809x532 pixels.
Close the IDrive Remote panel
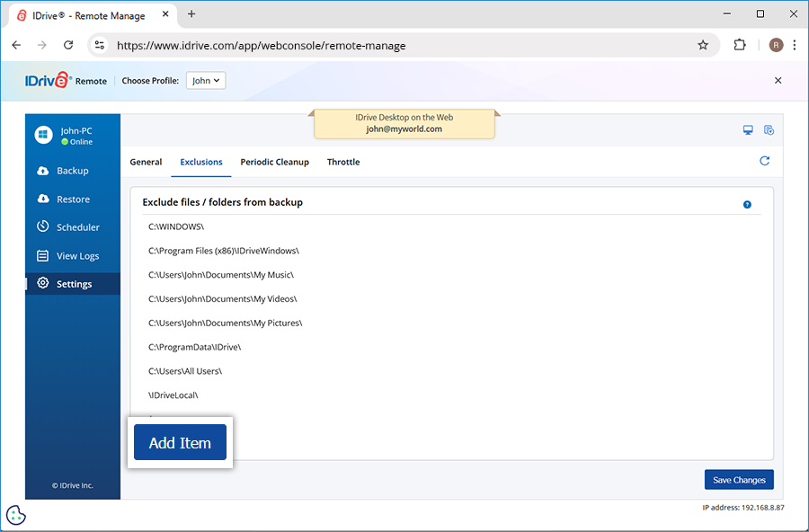tap(778, 81)
